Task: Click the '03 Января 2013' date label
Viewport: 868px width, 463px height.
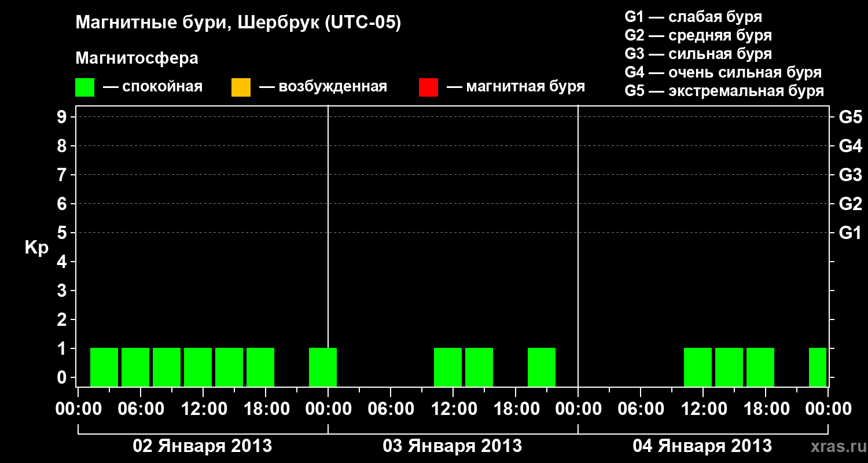Action: pos(453,446)
